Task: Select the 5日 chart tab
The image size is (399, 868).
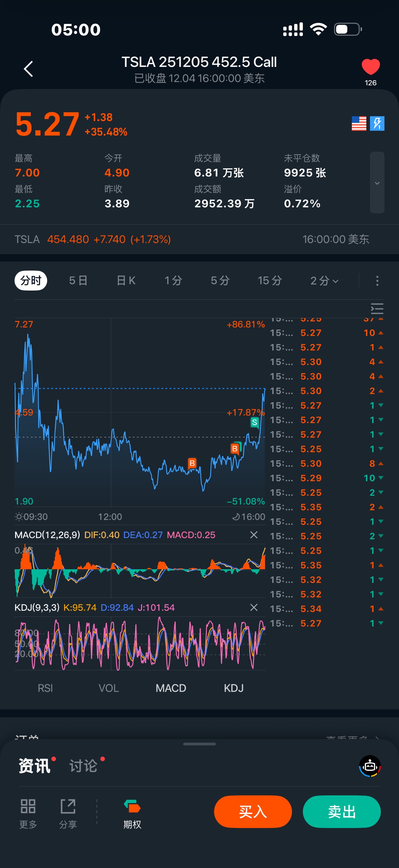Action: 78,280
